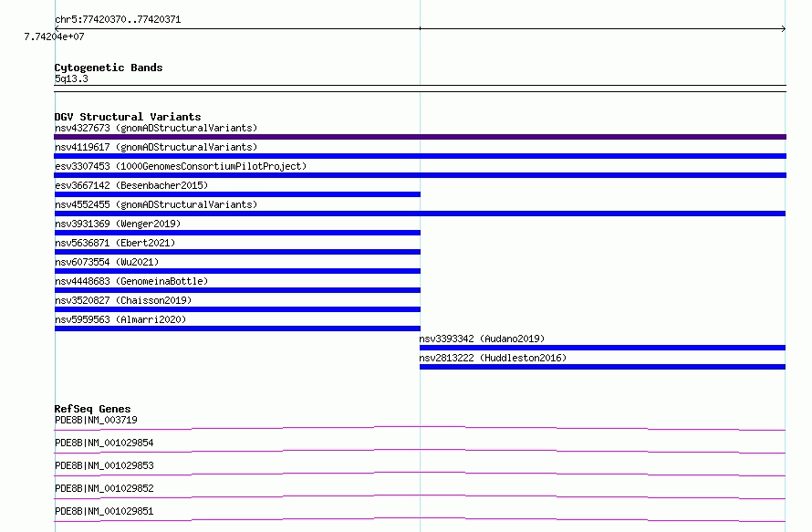Click the magenta line of PDE8B|NM_003719

pyautogui.click(x=420, y=428)
